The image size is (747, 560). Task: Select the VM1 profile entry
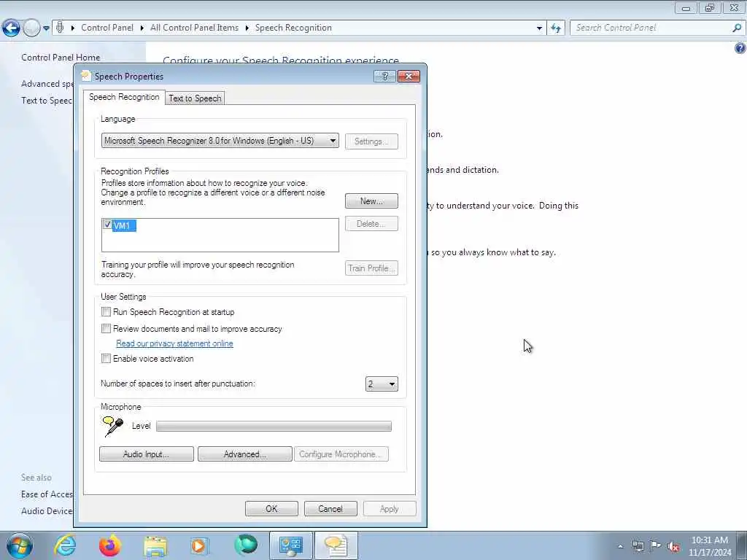click(x=124, y=226)
